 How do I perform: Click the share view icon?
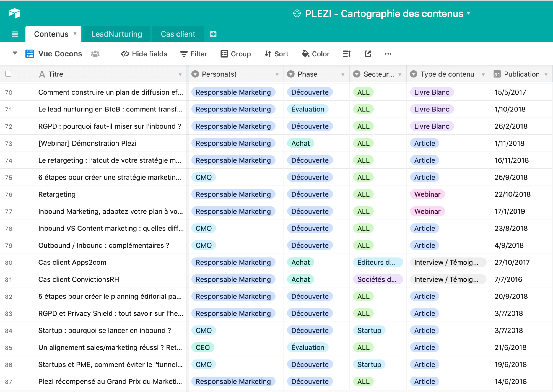[x=368, y=54]
